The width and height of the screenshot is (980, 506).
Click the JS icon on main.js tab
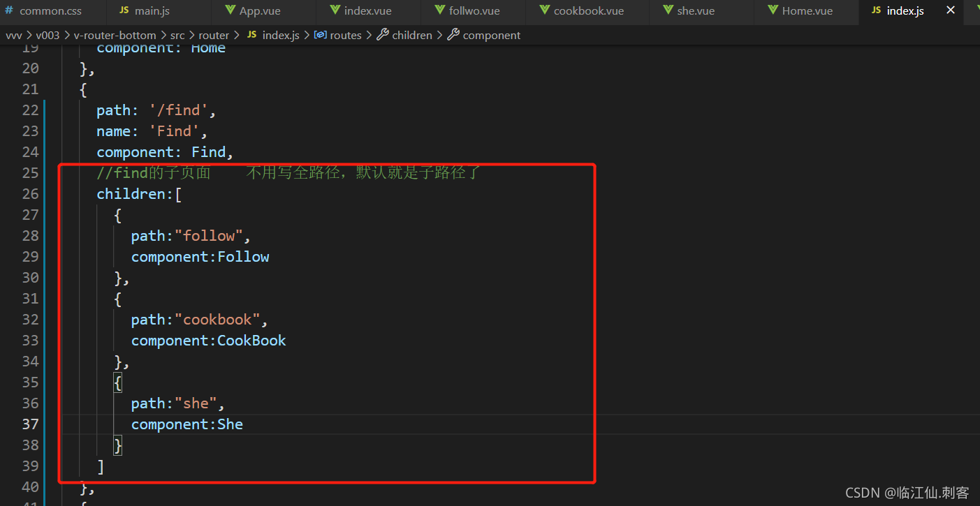124,11
